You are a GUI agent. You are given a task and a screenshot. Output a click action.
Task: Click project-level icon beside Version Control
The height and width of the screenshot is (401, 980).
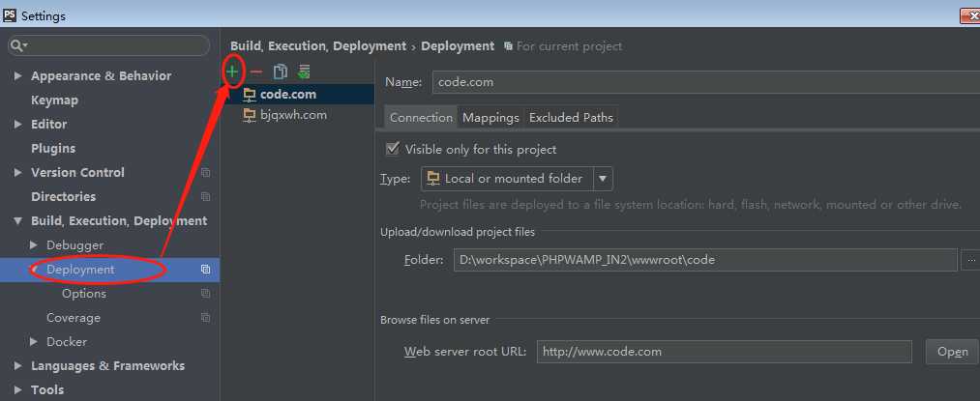point(205,173)
